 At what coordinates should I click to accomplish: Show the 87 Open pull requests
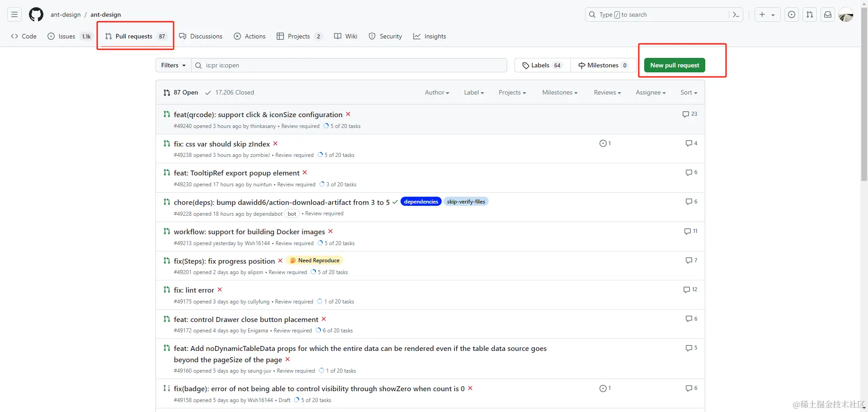click(181, 92)
